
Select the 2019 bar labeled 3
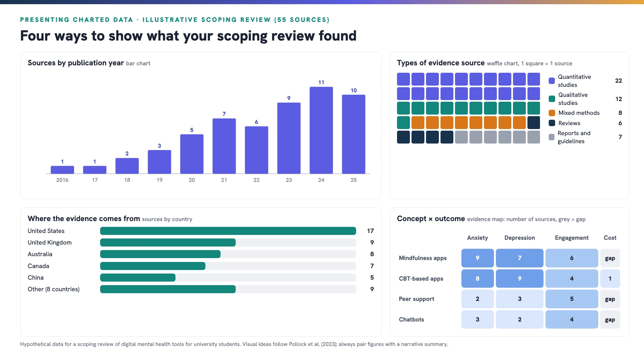pos(159,162)
